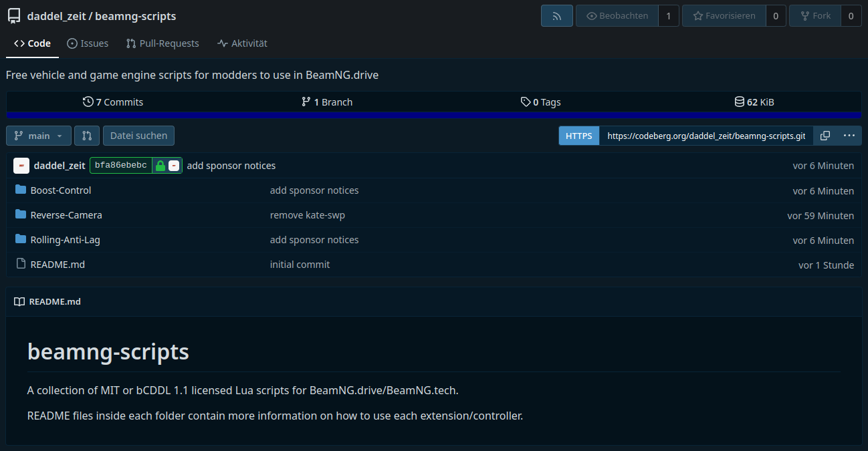This screenshot has height=451, width=868.
Task: Click the book icon in README header
Action: tap(19, 302)
